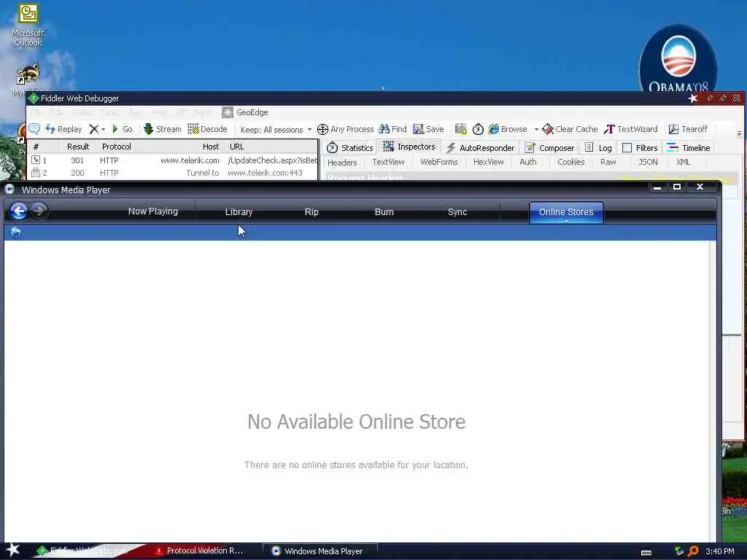Click the Find binoculars icon
Image resolution: width=747 pixels, height=560 pixels.
coord(384,128)
